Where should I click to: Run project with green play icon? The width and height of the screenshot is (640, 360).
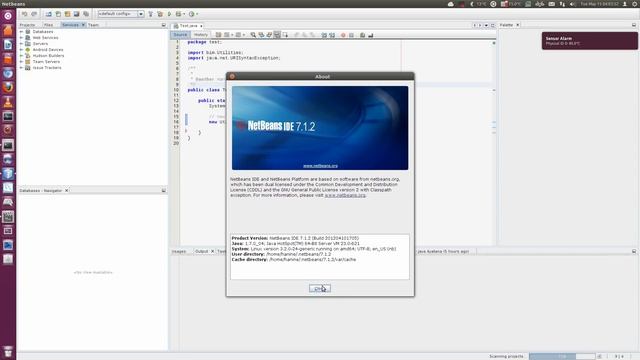tap(169, 14)
